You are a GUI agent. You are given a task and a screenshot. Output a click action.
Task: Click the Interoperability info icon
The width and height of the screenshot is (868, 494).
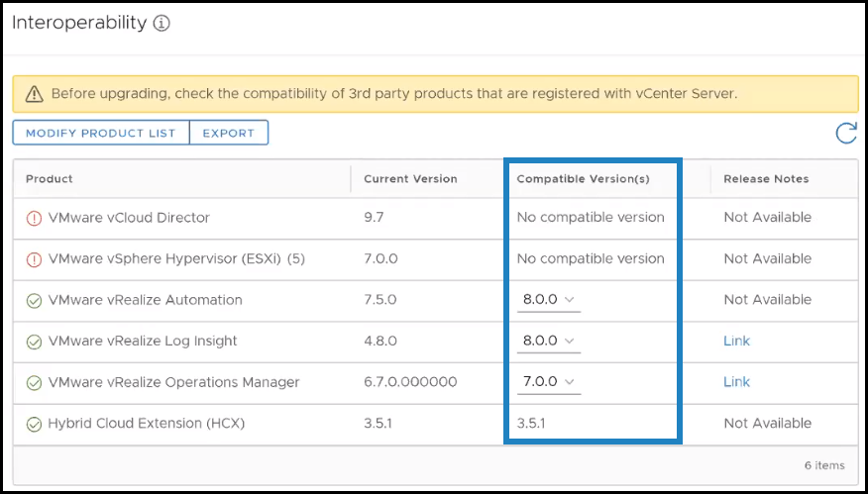click(162, 24)
